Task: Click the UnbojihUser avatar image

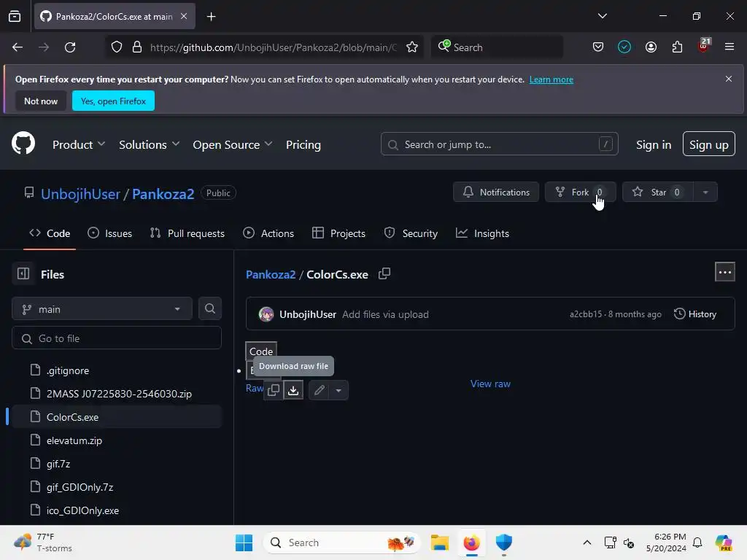Action: pyautogui.click(x=266, y=314)
